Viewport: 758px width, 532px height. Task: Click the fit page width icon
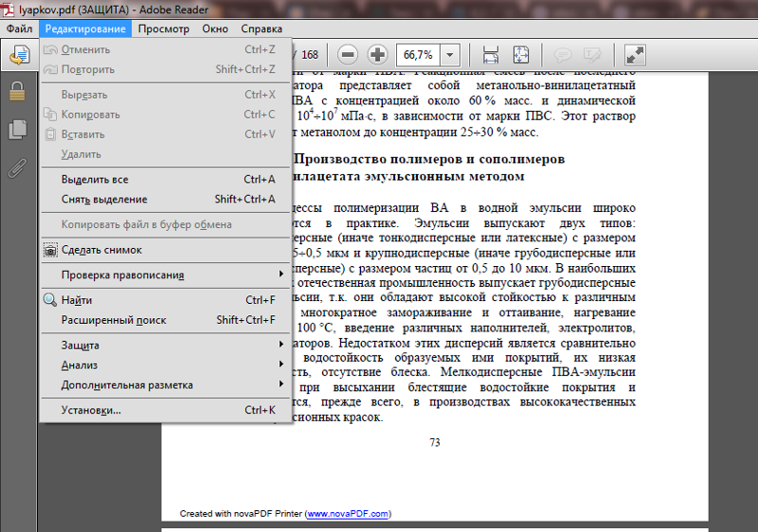click(x=491, y=54)
